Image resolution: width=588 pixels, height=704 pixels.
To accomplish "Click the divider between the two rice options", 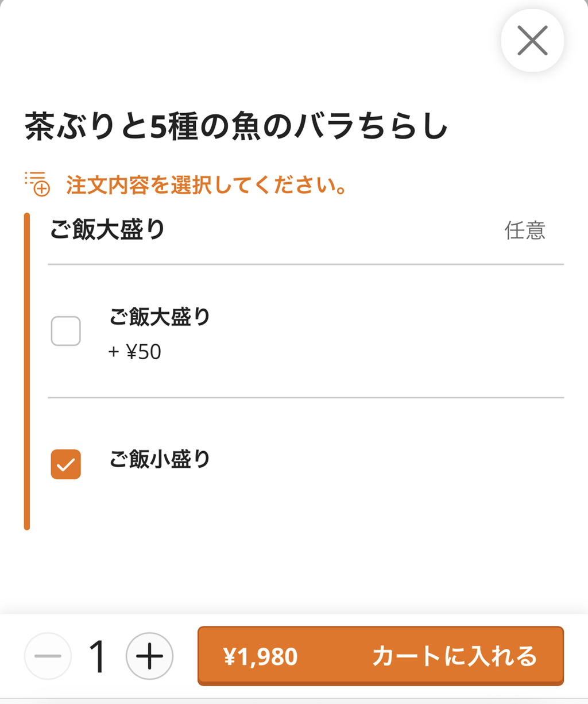I will click(305, 397).
